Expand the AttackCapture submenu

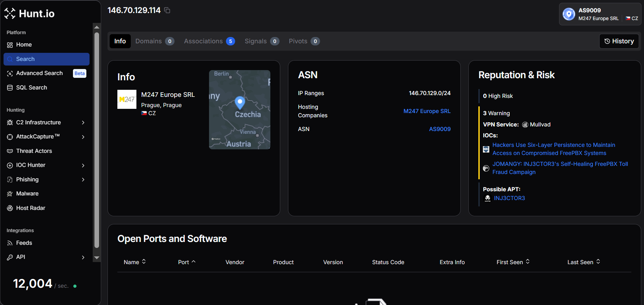[83, 137]
